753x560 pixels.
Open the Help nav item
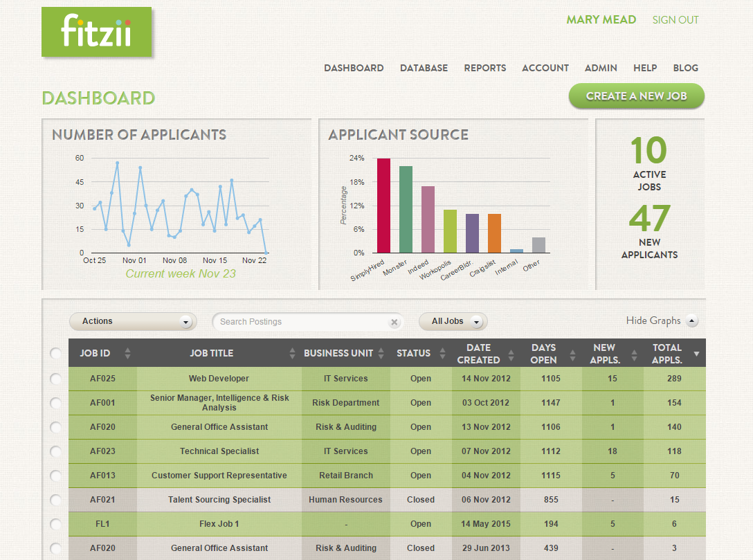[x=645, y=69]
